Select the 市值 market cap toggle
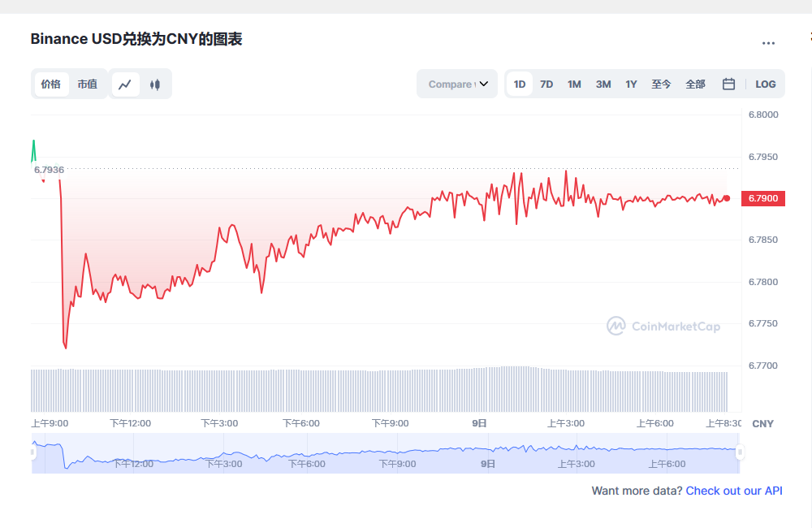The height and width of the screenshot is (528, 812). [87, 84]
